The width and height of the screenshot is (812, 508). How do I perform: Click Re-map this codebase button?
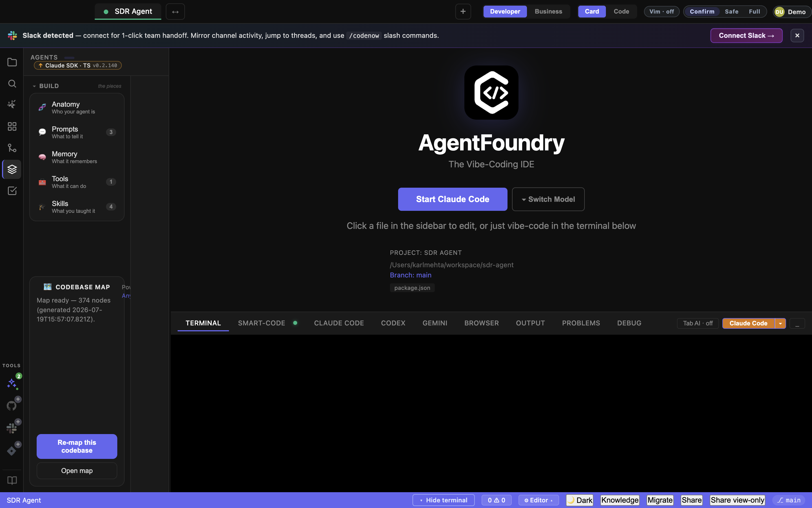(77, 446)
